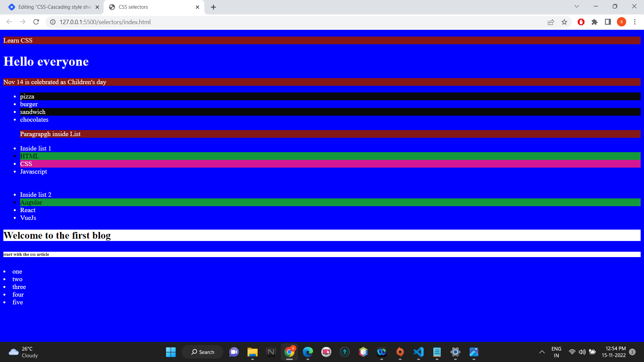Open the hexagon cube app in taskbar
This screenshot has width=644, height=362.
pyautogui.click(x=363, y=352)
